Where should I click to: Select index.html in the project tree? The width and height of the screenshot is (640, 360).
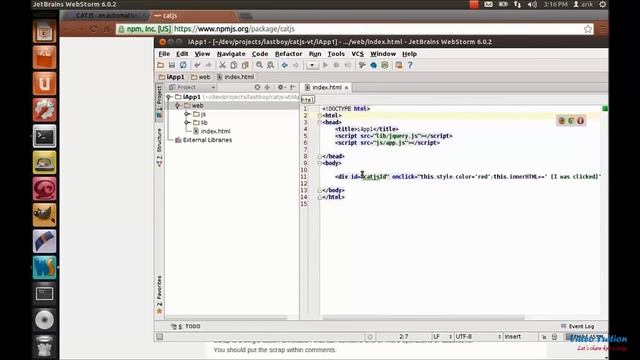[x=212, y=131]
